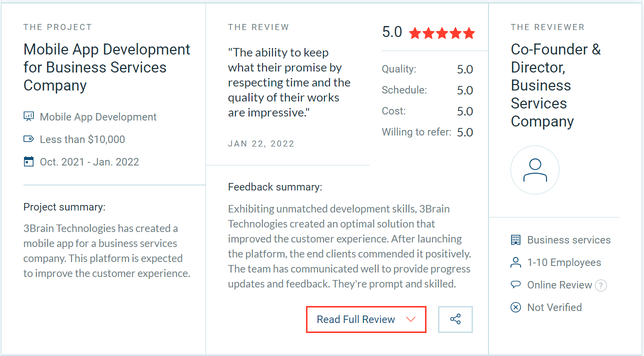This screenshot has width=644, height=356.
Task: Open the Online Review help question mark
Action: [601, 285]
